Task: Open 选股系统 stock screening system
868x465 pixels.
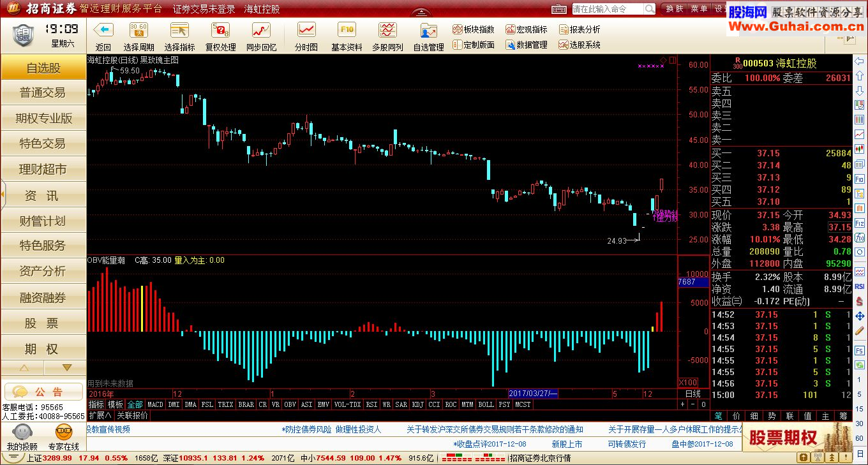Action: point(580,45)
